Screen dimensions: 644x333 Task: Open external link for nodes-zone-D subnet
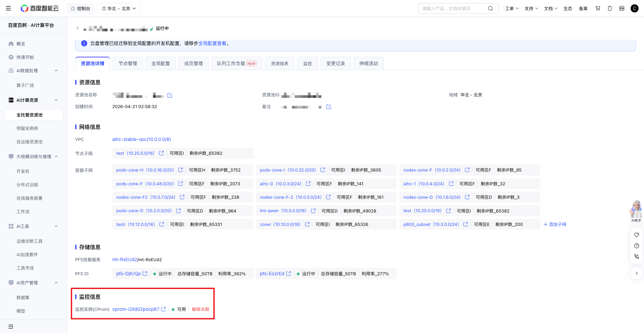pyautogui.click(x=467, y=197)
